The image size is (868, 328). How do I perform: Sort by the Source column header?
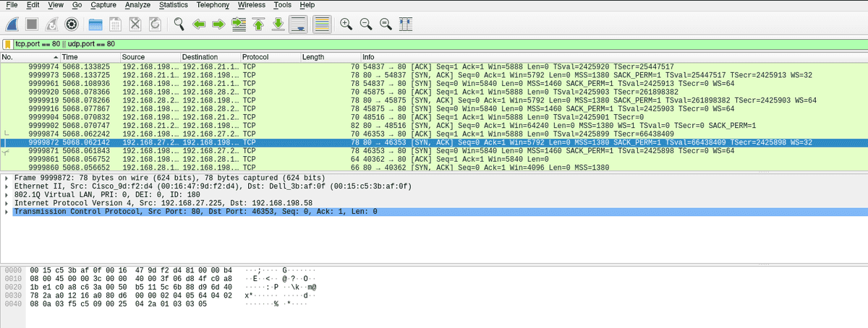click(150, 57)
